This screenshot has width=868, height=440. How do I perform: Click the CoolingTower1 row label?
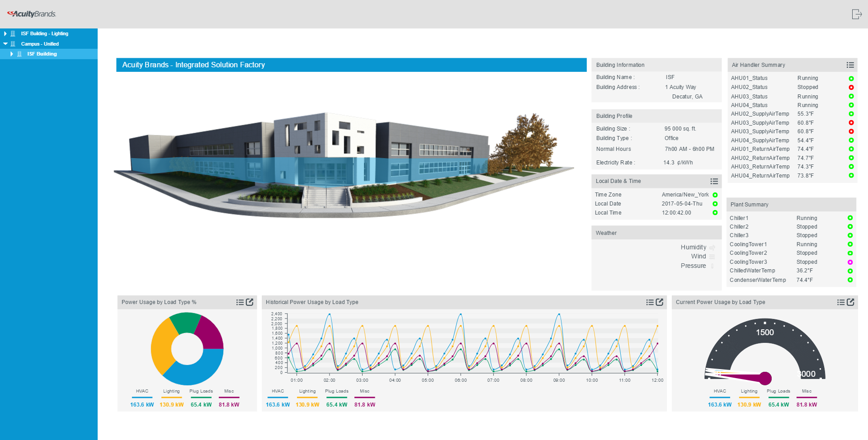coord(748,244)
